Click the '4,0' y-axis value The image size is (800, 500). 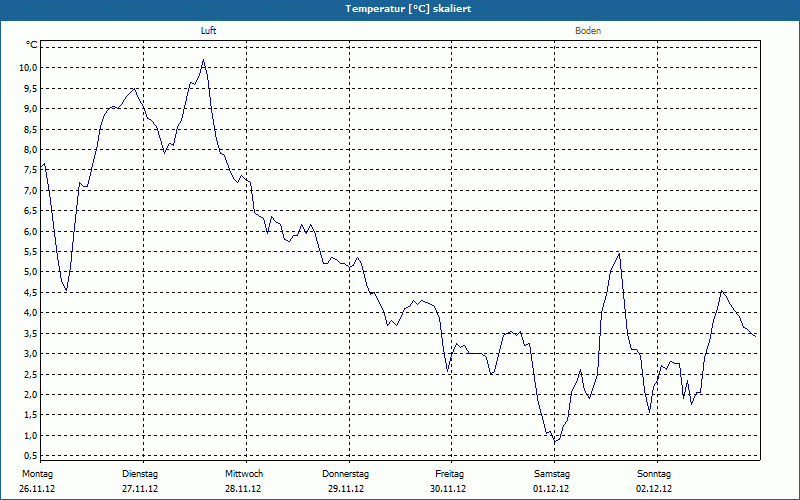click(30, 313)
